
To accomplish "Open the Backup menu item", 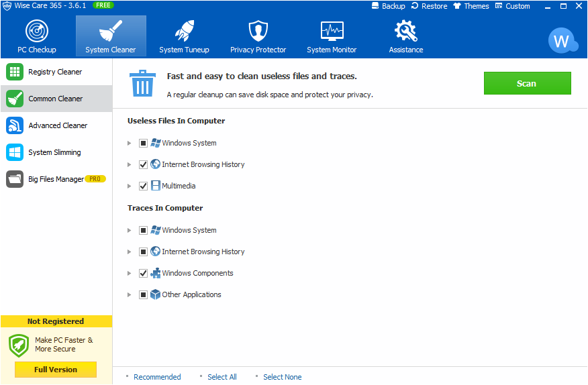I will click(389, 6).
